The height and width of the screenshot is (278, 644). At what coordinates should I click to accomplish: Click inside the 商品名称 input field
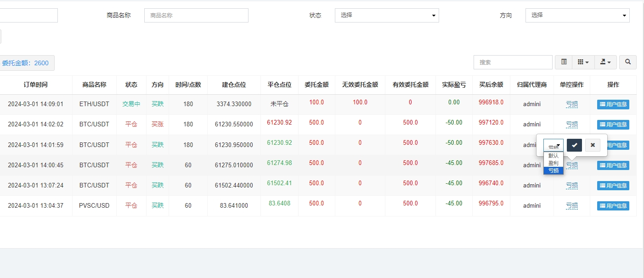(x=196, y=15)
